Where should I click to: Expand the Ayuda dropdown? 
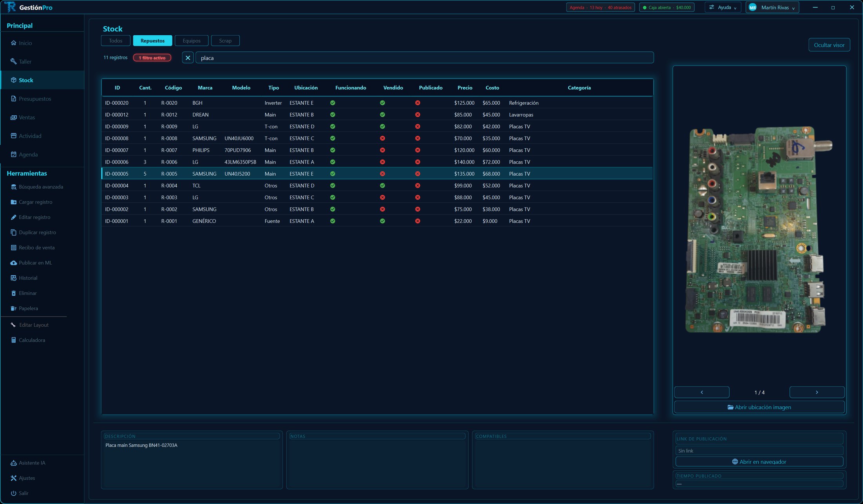tap(723, 7)
